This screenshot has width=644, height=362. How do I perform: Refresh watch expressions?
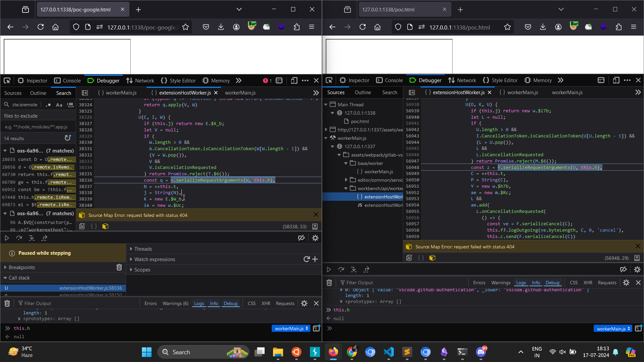pyautogui.click(x=307, y=259)
